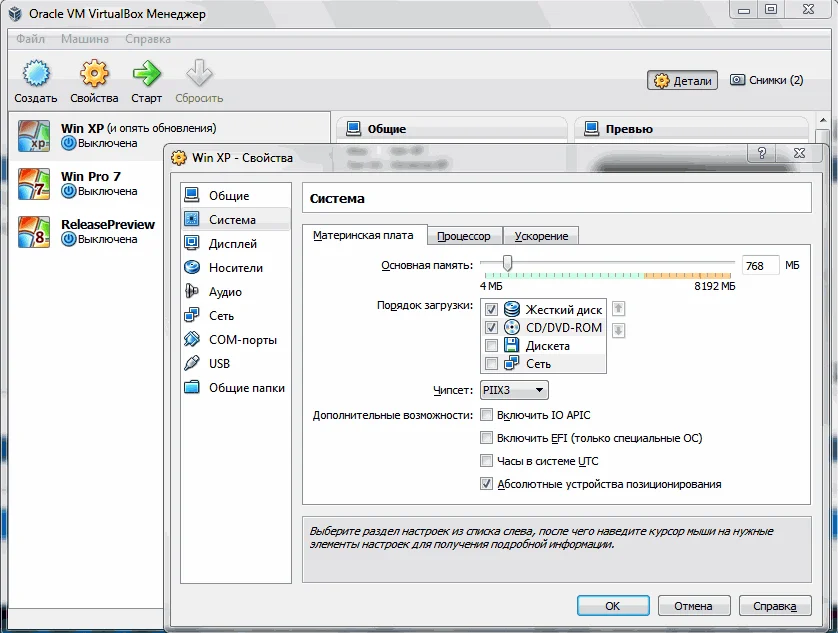Enable Включить IO APIC checkbox
838x633 pixels.
click(x=486, y=415)
